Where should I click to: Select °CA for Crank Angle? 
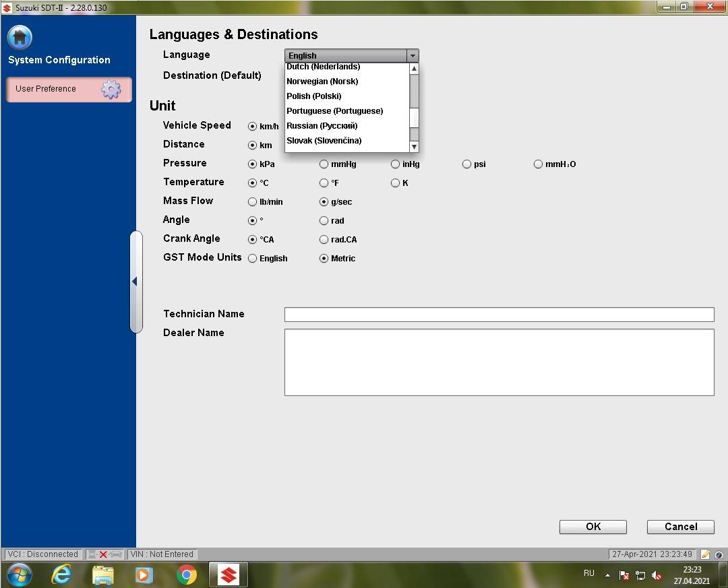[x=252, y=240]
